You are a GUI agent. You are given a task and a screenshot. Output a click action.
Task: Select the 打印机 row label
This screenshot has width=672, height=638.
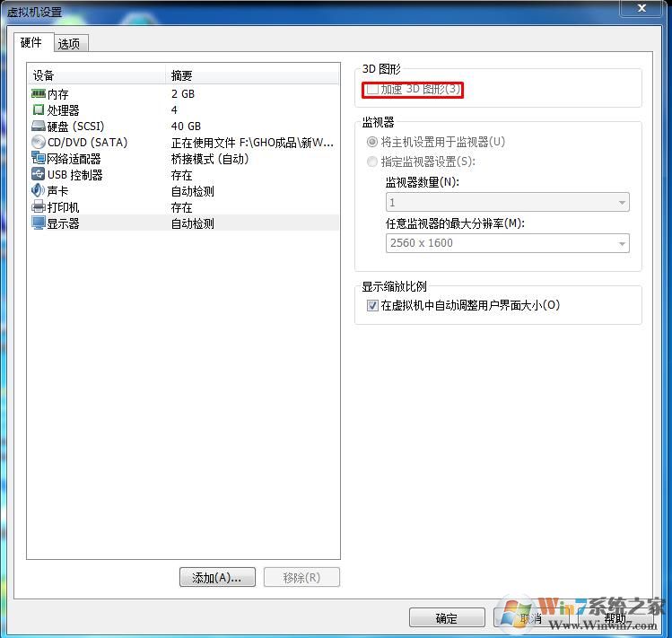pyautogui.click(x=63, y=207)
